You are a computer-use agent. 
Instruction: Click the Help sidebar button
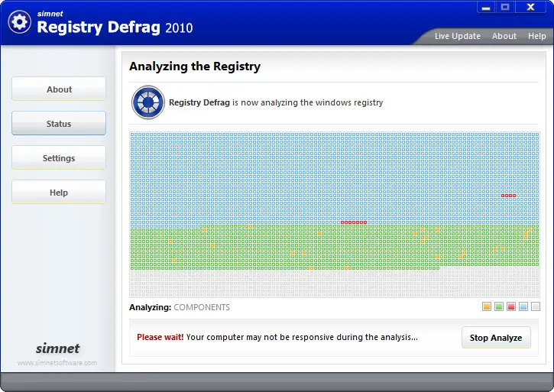tap(59, 193)
